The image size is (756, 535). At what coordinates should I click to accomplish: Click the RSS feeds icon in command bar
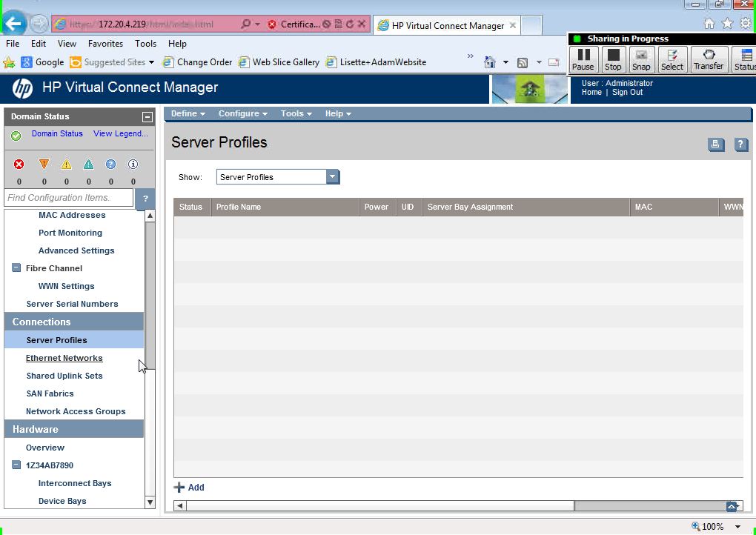(x=523, y=63)
